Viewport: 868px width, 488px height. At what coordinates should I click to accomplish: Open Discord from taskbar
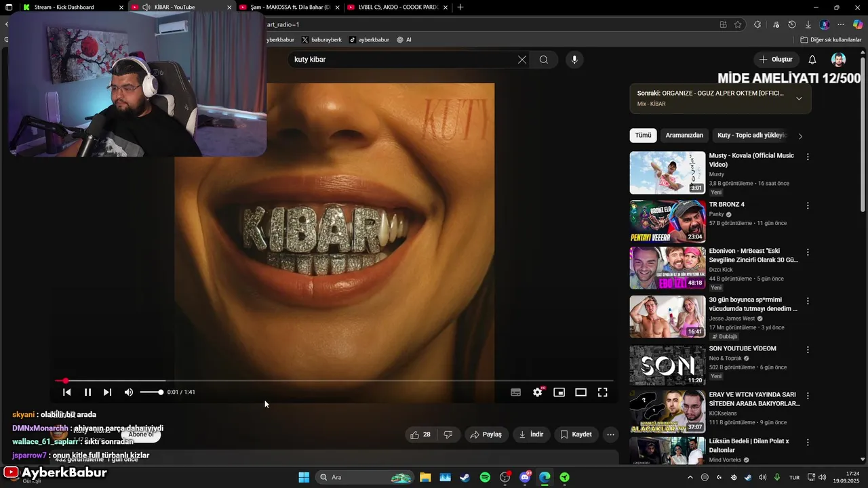tap(525, 477)
